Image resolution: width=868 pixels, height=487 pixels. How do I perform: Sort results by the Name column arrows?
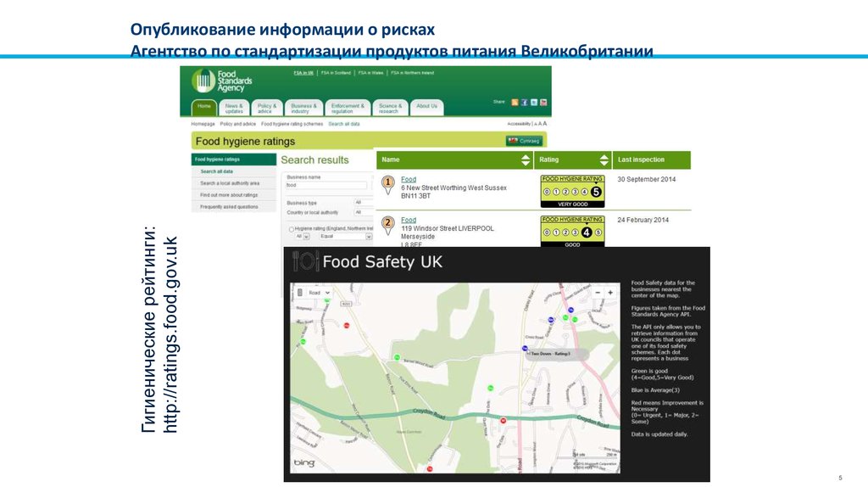click(x=526, y=160)
